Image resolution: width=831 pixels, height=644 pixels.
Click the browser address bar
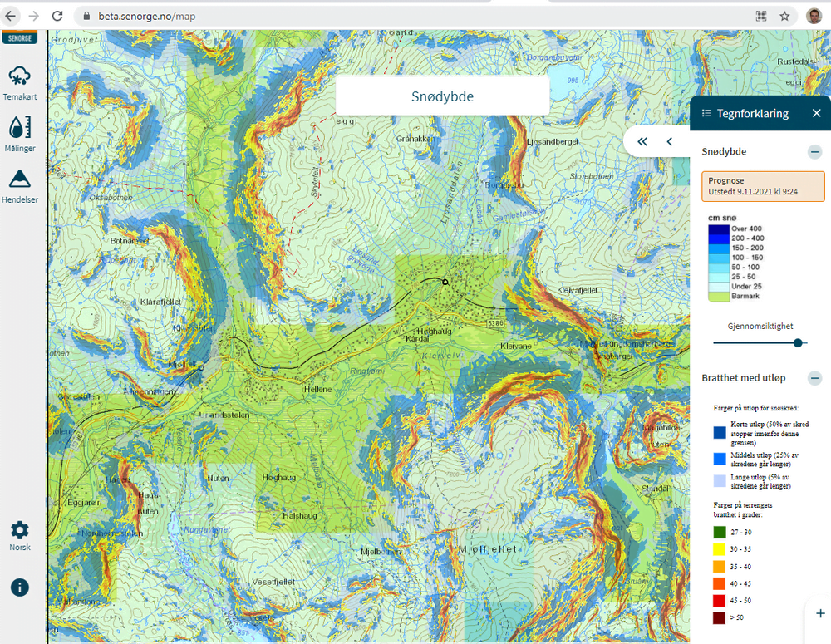point(415,16)
